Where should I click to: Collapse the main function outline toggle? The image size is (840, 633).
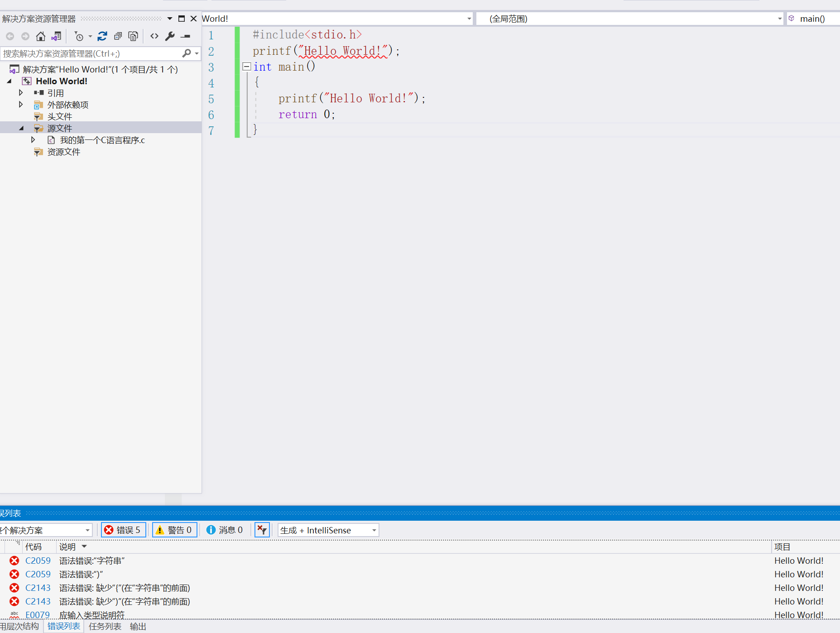tap(246, 67)
